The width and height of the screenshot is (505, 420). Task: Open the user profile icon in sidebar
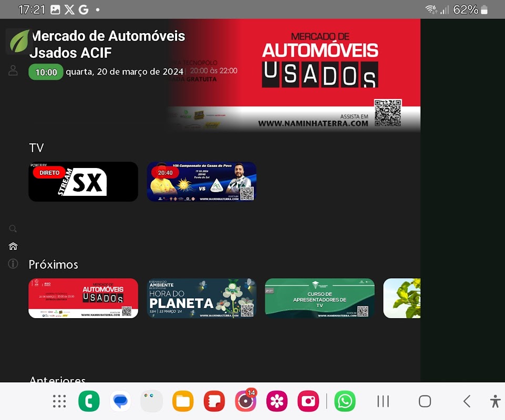13,70
